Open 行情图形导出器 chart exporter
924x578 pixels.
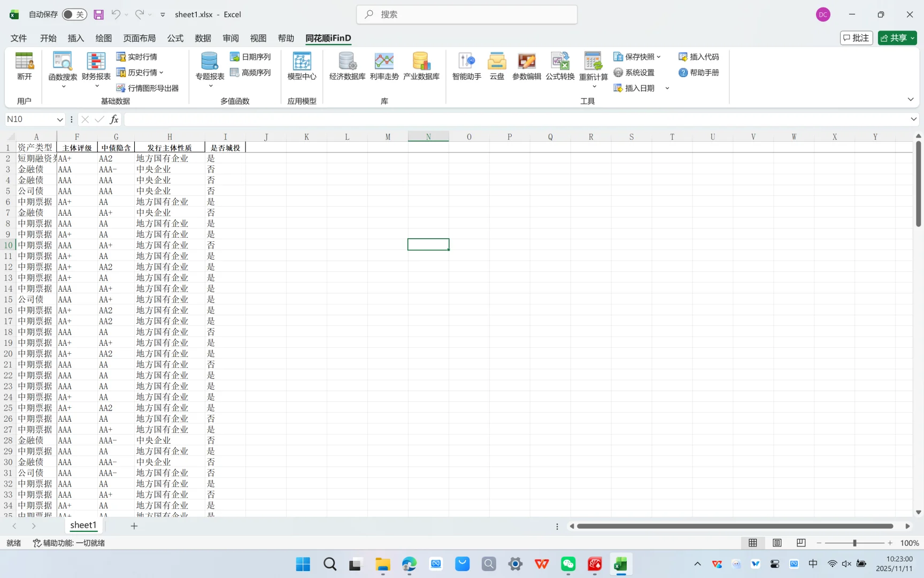pos(148,88)
